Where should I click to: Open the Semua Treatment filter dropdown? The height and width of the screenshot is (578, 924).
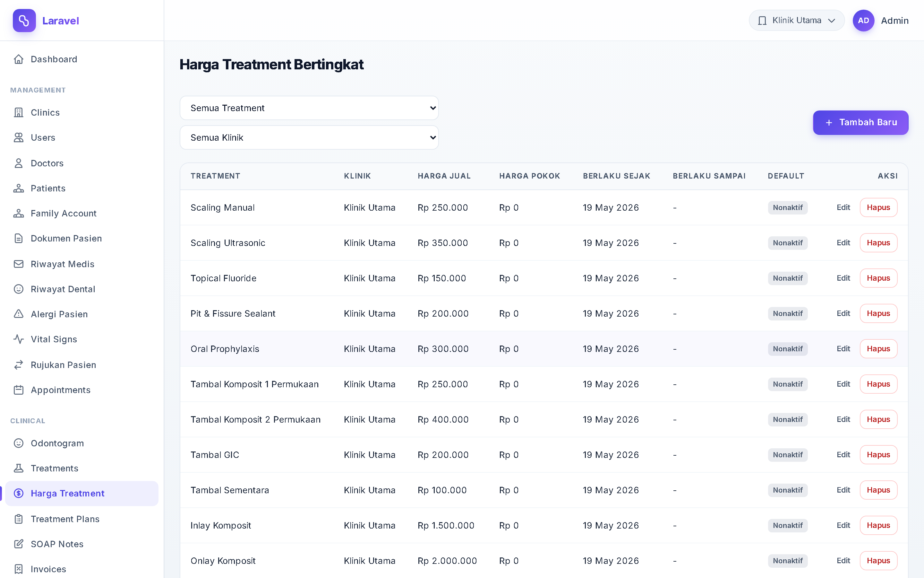tap(309, 108)
